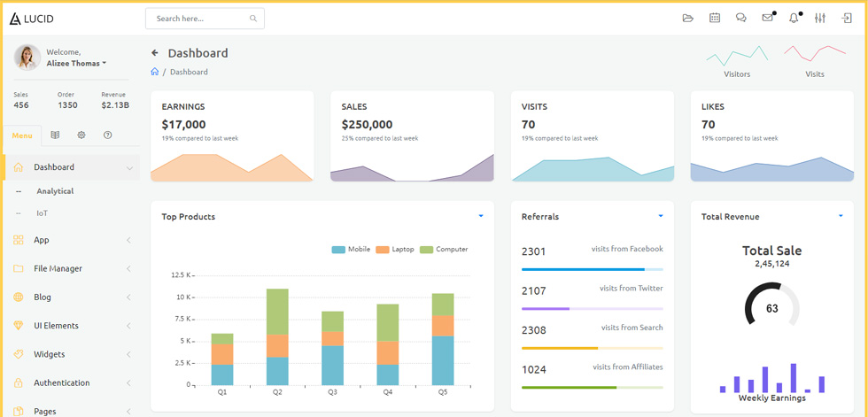Click the Facebook visits progress bar
The width and height of the screenshot is (868, 417).
[593, 269]
